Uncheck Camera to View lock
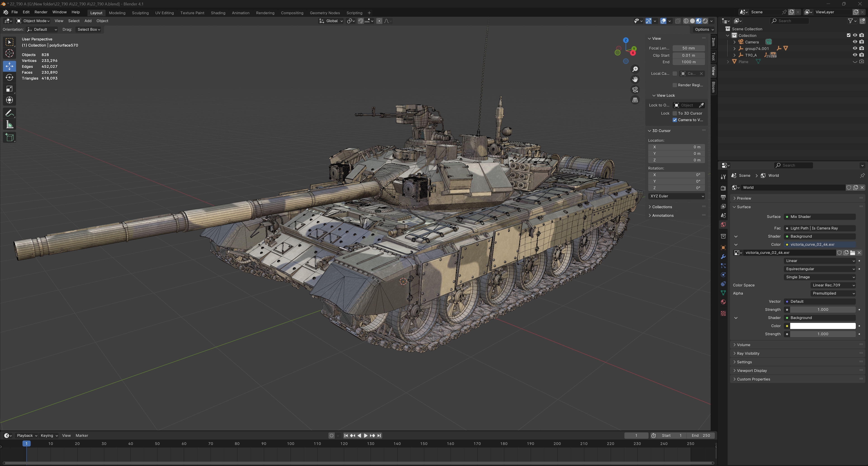Viewport: 868px width, 466px height. click(675, 120)
